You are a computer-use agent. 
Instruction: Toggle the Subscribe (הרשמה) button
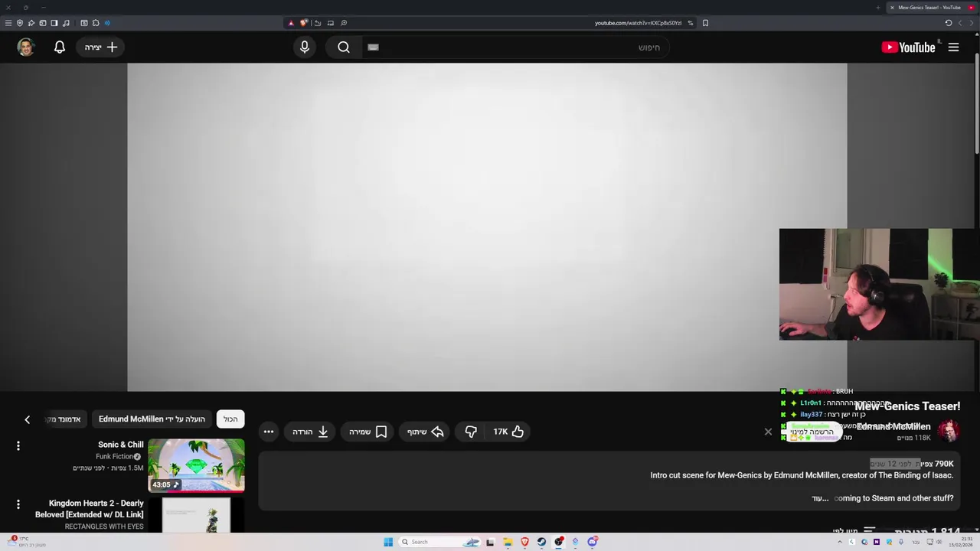812,432
